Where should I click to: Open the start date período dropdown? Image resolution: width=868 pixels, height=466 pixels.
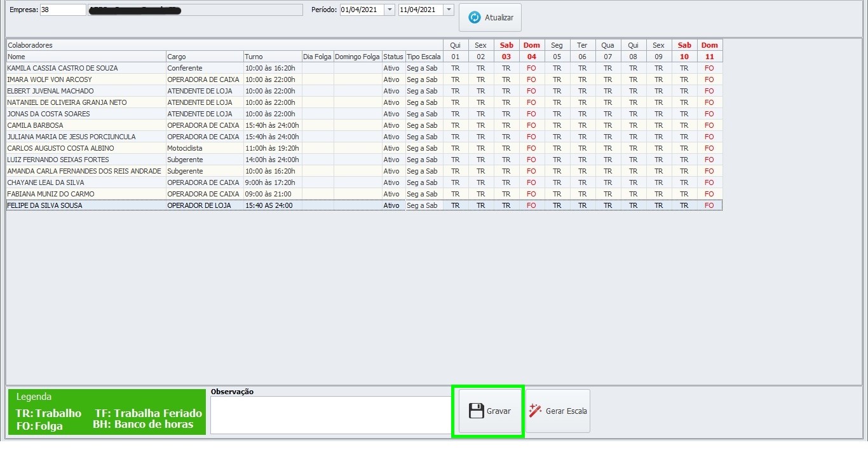(390, 10)
